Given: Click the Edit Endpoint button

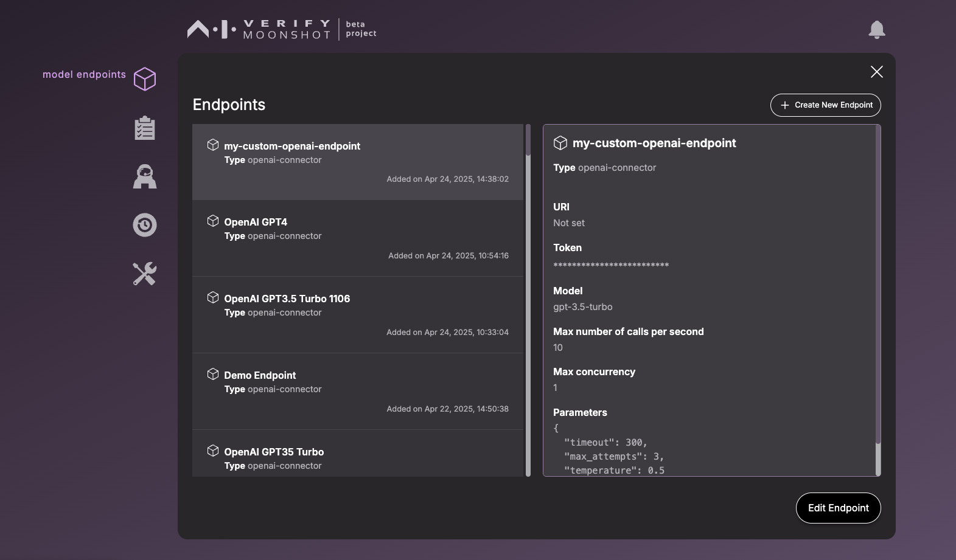Looking at the screenshot, I should tap(839, 508).
